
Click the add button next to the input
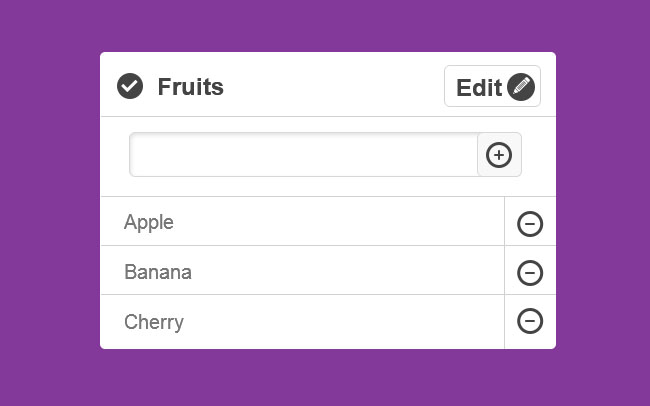tap(499, 155)
